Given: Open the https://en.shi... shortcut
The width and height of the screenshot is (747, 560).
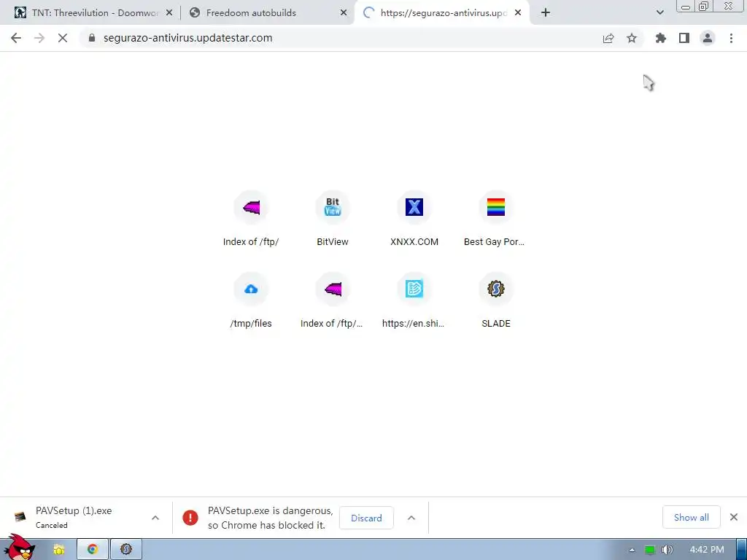Looking at the screenshot, I should (414, 300).
